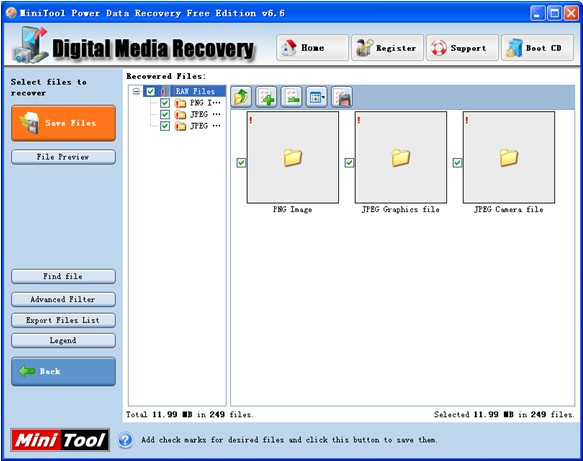Open the PNG Image folder thumbnail
583x461 pixels.
click(x=293, y=158)
